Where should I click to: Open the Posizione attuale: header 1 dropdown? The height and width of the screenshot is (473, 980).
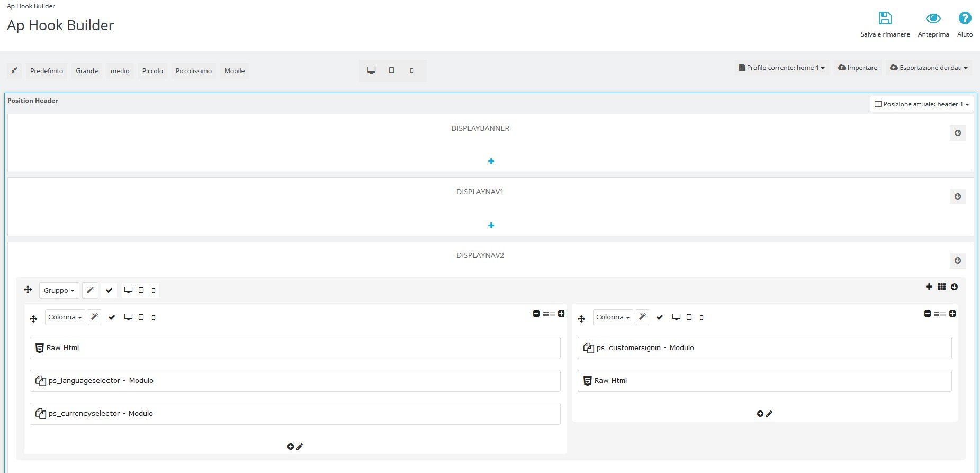[922, 104]
